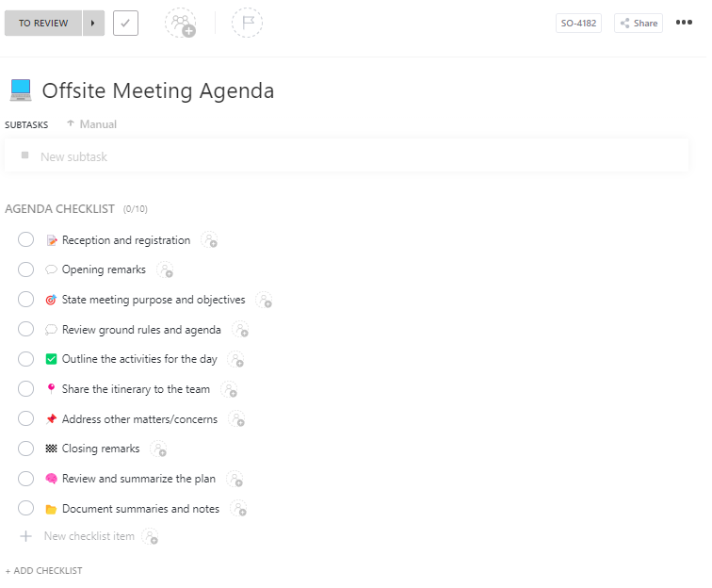Click the SUBTASKS label

click(26, 125)
